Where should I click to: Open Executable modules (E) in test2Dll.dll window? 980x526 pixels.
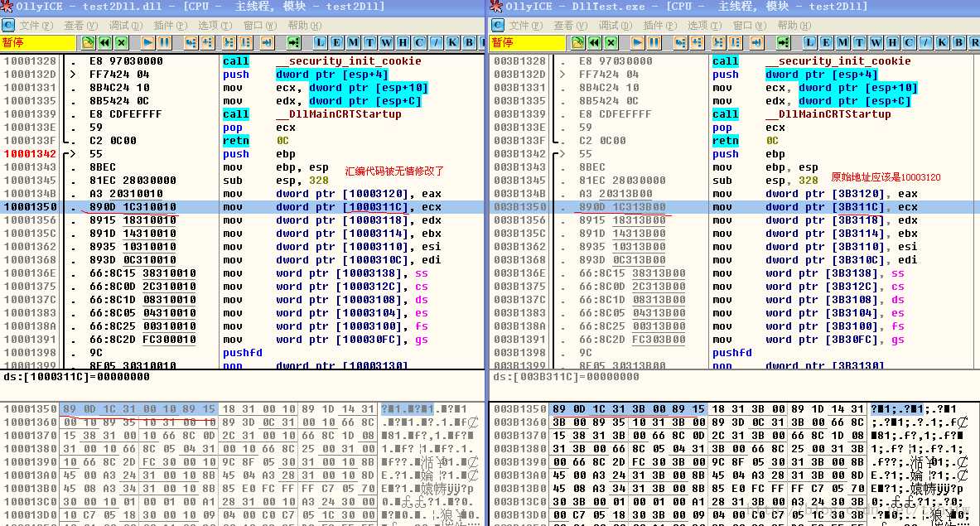[x=336, y=42]
